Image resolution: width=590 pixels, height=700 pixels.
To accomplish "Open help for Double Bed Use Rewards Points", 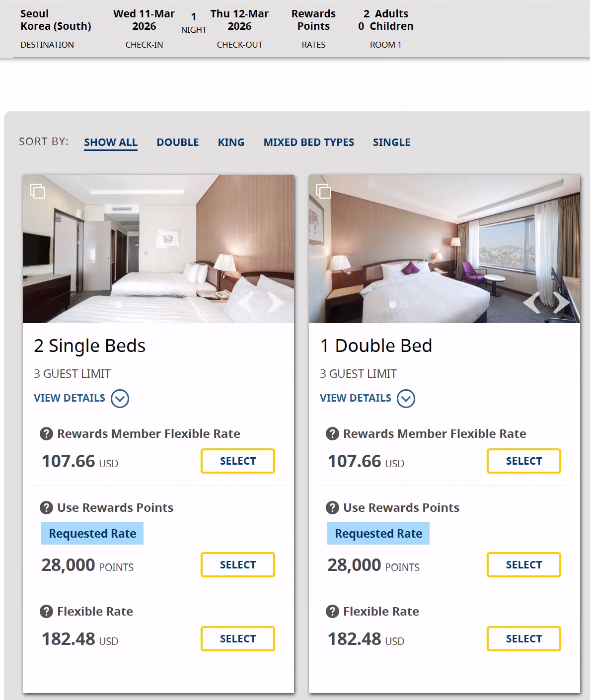I will (x=332, y=508).
